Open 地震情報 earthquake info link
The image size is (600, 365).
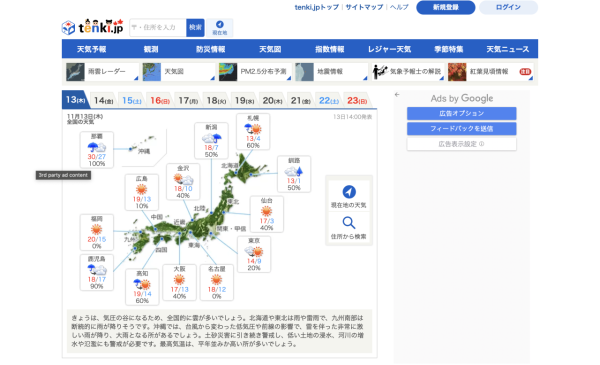(x=331, y=72)
